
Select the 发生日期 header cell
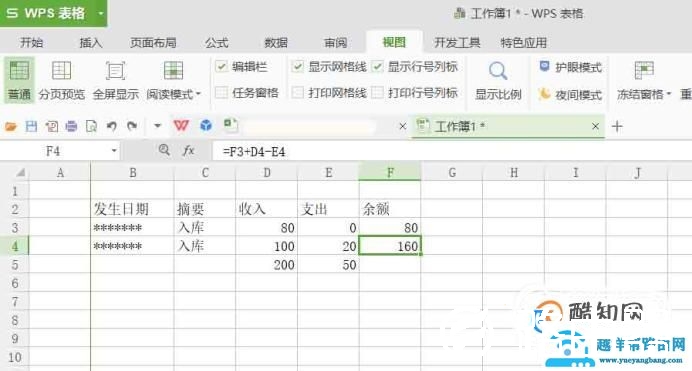tap(132, 209)
